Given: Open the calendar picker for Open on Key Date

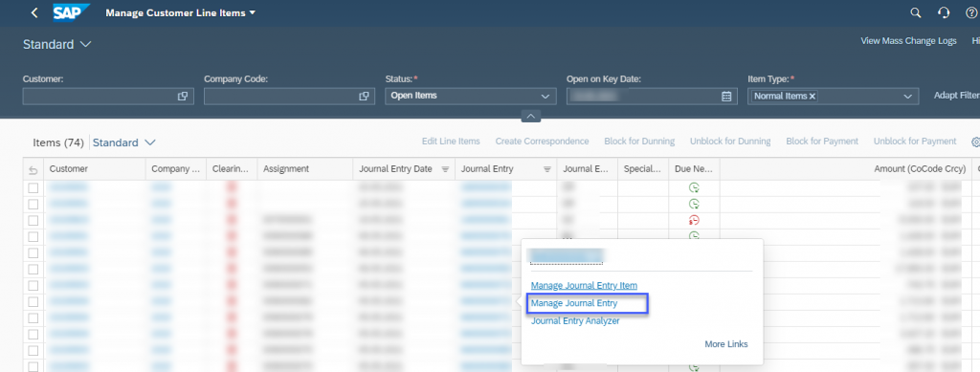Looking at the screenshot, I should tap(726, 97).
